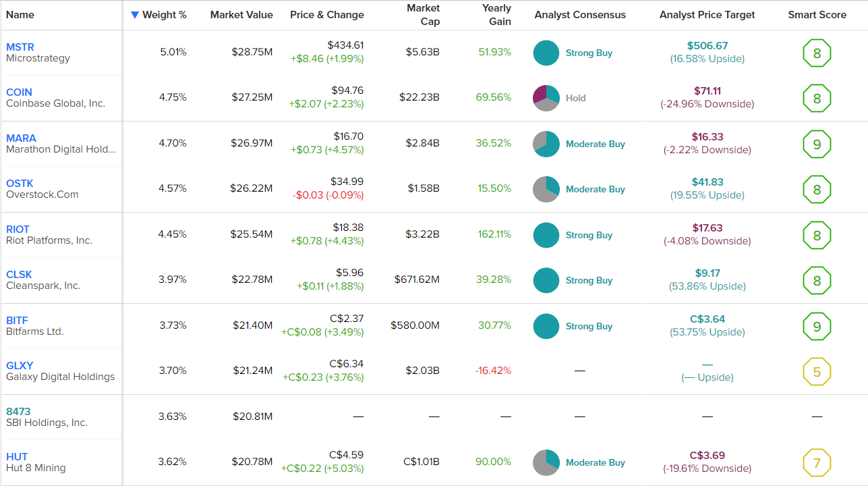Click COIN weight 4.75%
Screen dimensions: 868x486
(173, 97)
